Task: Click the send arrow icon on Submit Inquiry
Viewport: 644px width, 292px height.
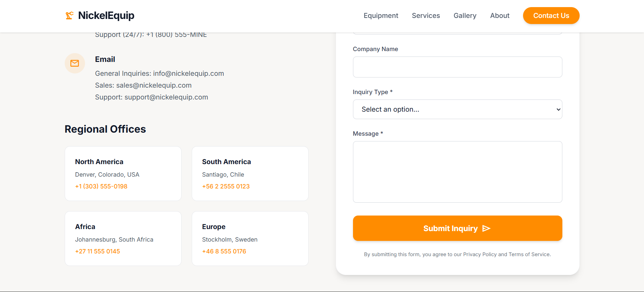Action: tap(486, 228)
